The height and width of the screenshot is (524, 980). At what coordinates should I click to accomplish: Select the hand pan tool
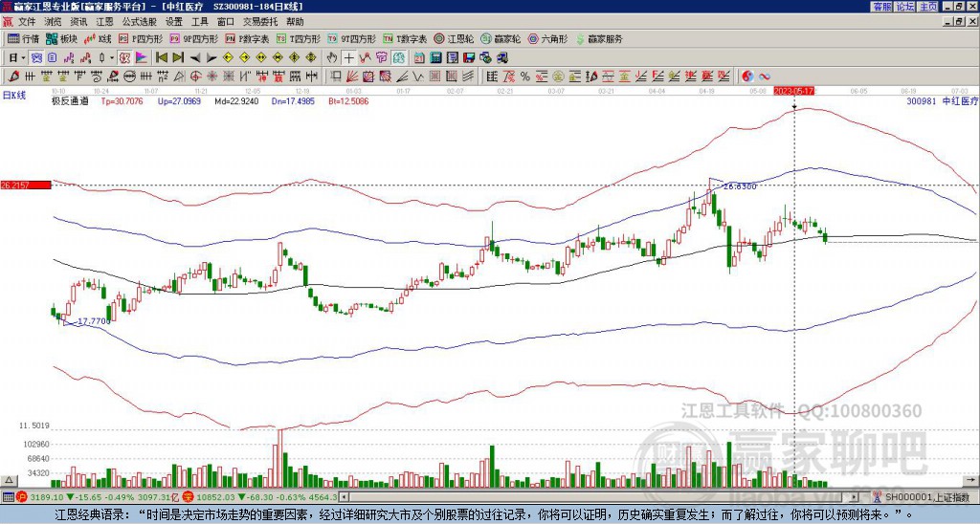[332, 58]
